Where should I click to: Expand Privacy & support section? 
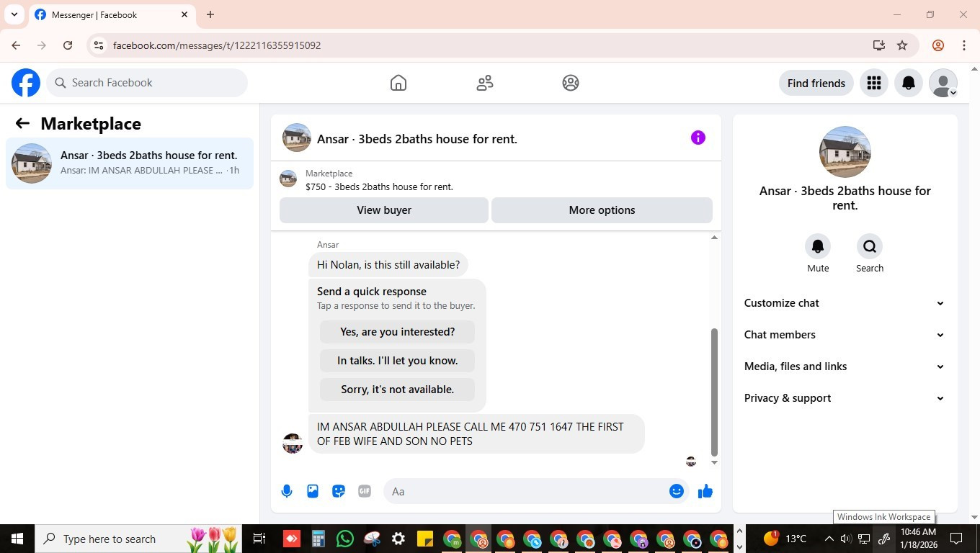point(845,398)
